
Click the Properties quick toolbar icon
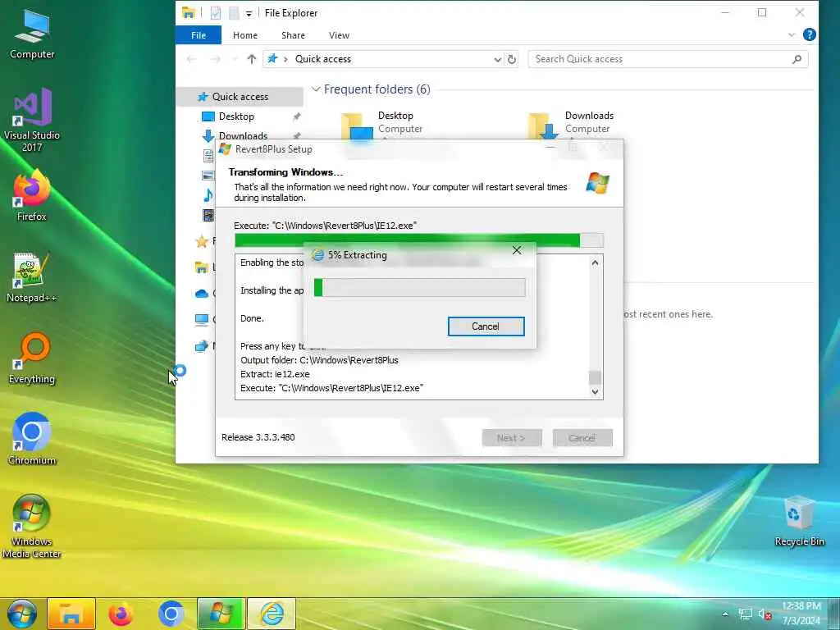click(216, 13)
